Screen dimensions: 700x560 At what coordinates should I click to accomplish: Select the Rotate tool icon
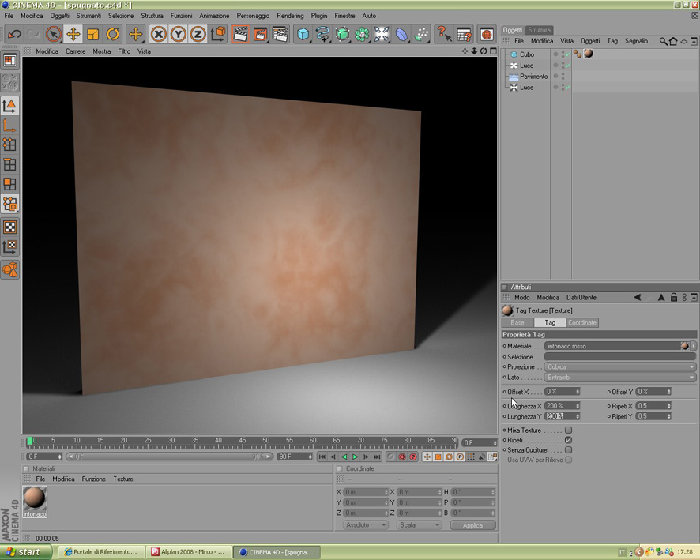(x=113, y=34)
